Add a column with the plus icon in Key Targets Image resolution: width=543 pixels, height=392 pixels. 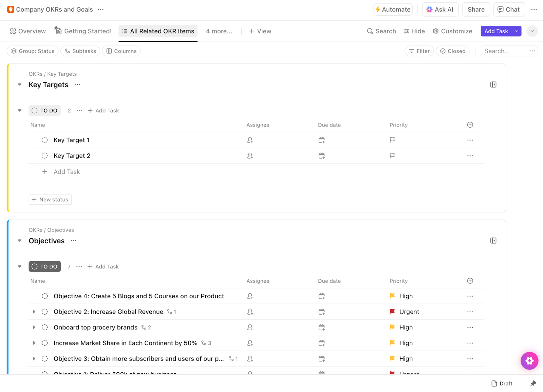[470, 125]
